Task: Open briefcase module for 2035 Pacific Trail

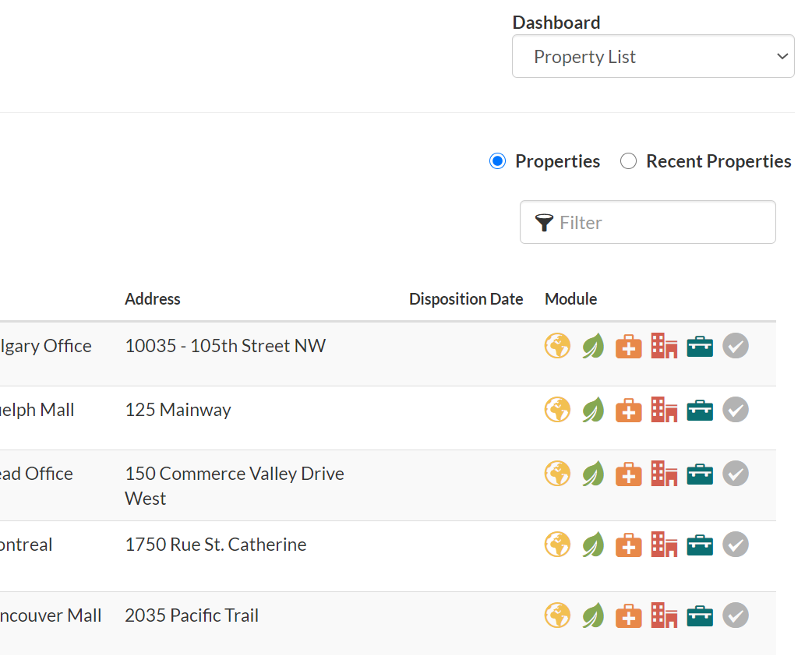Action: (x=700, y=615)
